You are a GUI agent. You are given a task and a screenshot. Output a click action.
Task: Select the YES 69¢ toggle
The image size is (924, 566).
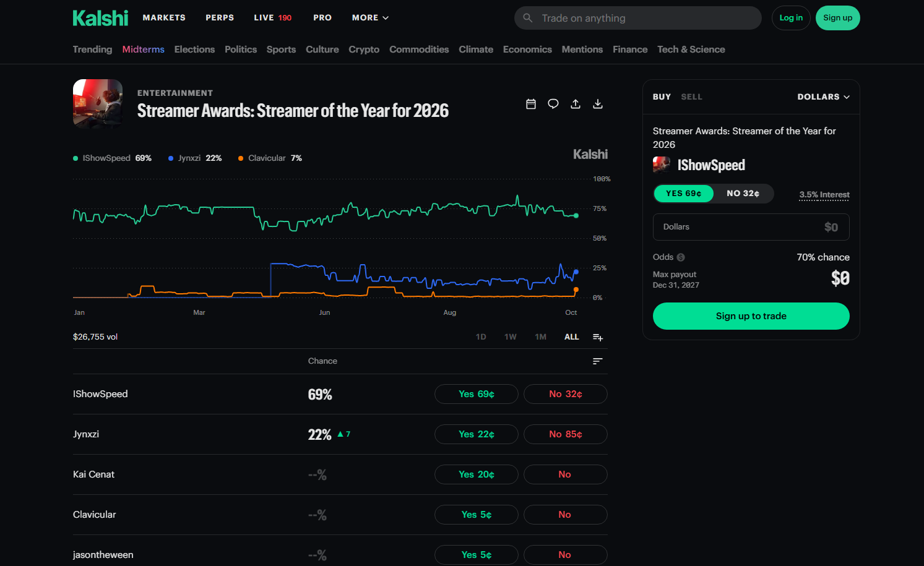[x=684, y=194]
